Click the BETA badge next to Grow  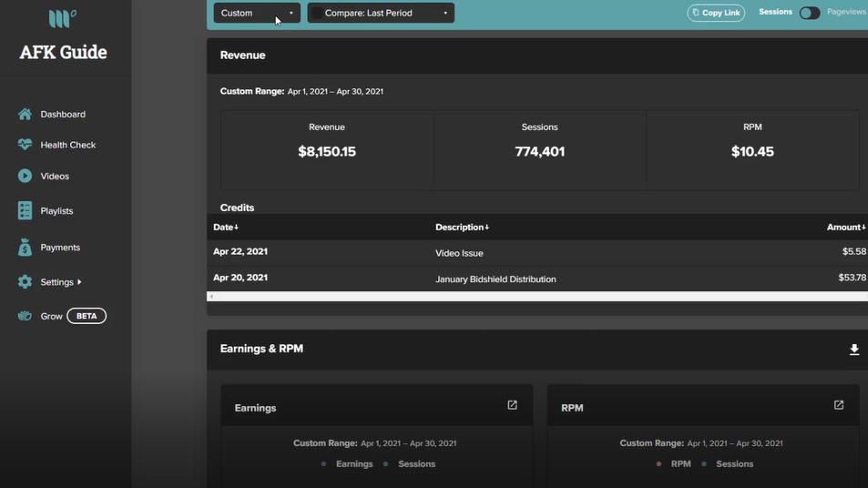click(87, 316)
